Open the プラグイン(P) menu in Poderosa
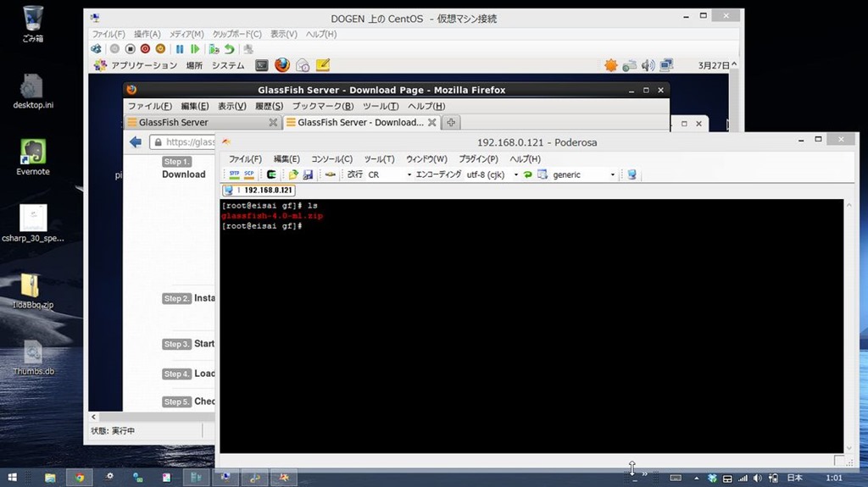Screen dimensions: 868x487 pos(478,158)
